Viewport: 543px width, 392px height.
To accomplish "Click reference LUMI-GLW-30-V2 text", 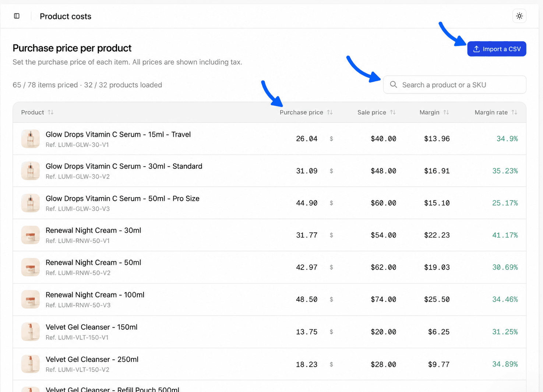I will (78, 177).
